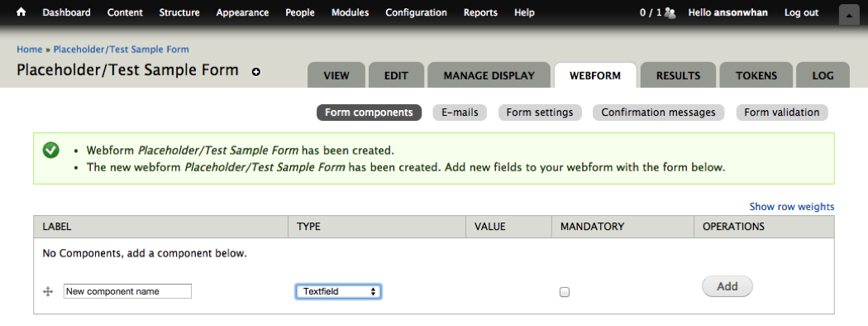Open the Home breadcrumb link

[29, 50]
